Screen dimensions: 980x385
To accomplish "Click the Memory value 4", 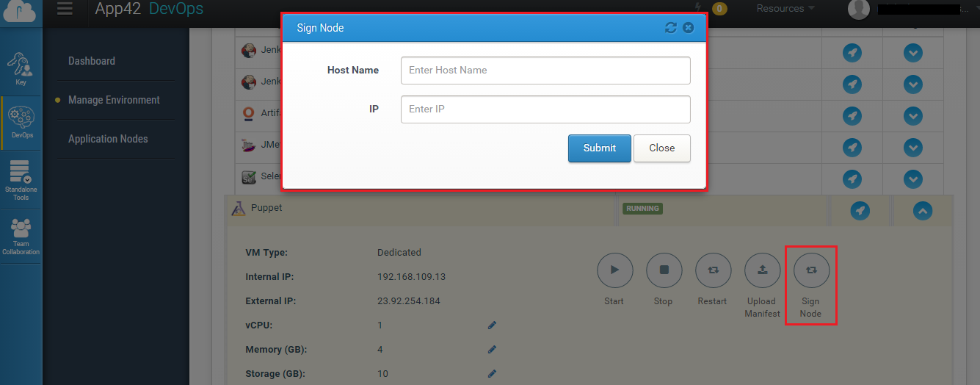I will click(380, 350).
